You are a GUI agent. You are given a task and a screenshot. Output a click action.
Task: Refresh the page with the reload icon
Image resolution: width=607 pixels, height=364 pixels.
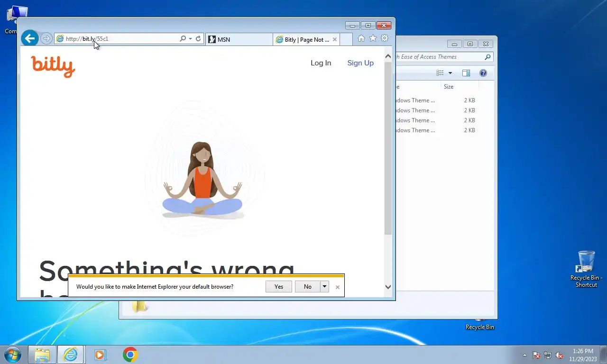pos(198,39)
